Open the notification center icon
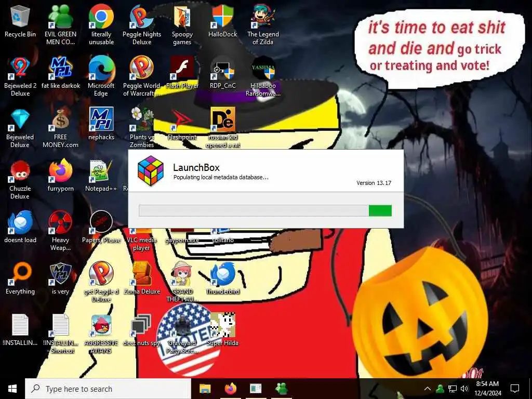This screenshot has height=399, width=532. [x=515, y=389]
